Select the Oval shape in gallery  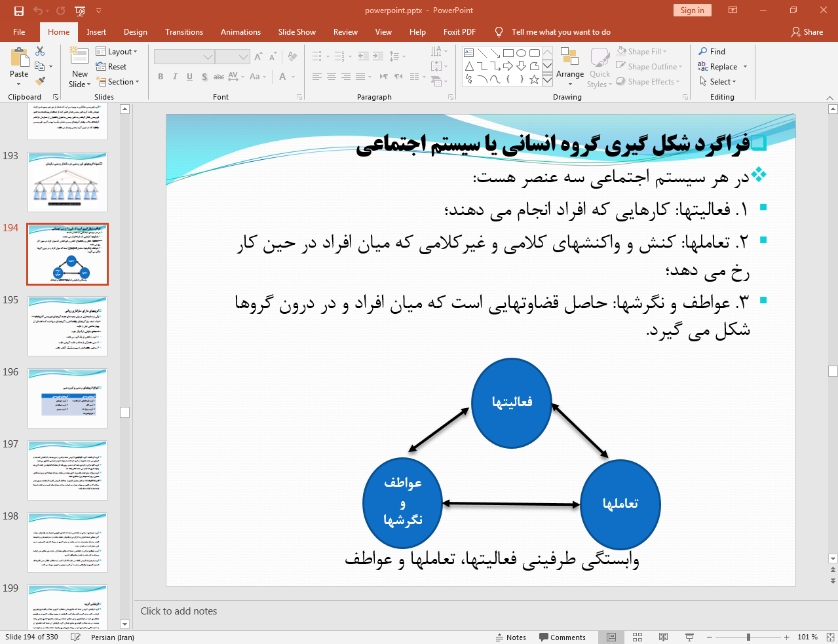click(521, 53)
